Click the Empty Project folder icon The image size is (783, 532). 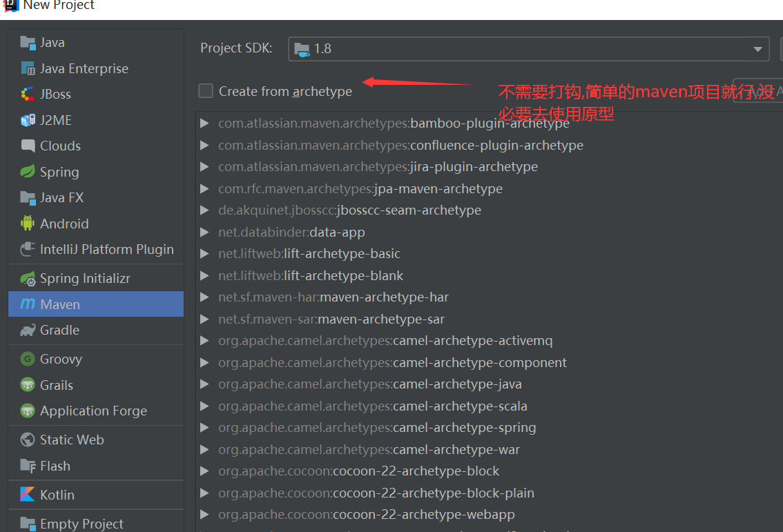(x=28, y=524)
